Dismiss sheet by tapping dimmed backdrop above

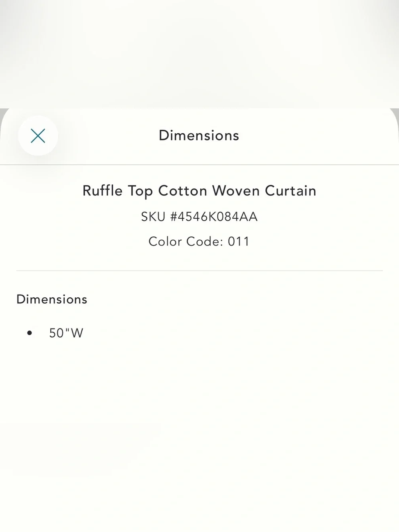pos(199,52)
